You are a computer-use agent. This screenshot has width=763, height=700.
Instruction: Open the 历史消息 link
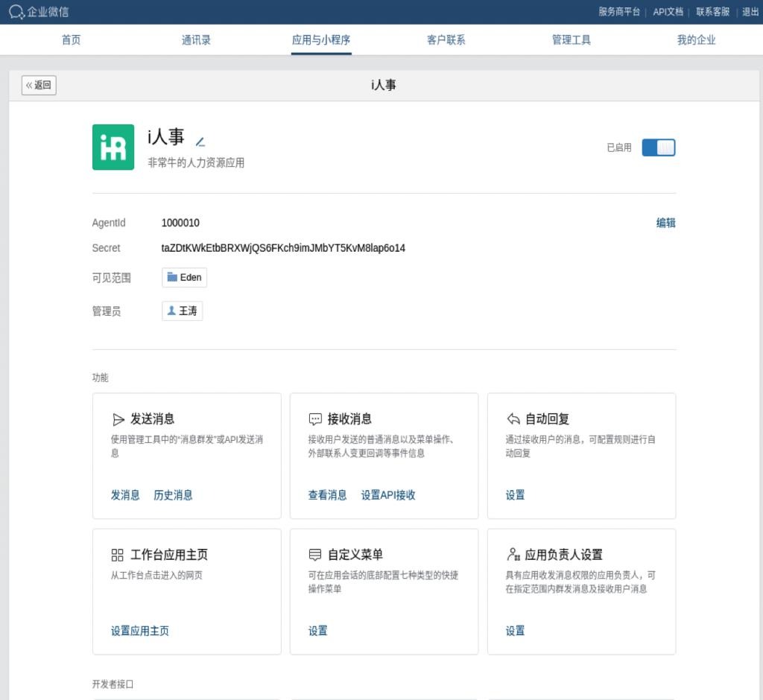pyautogui.click(x=173, y=495)
